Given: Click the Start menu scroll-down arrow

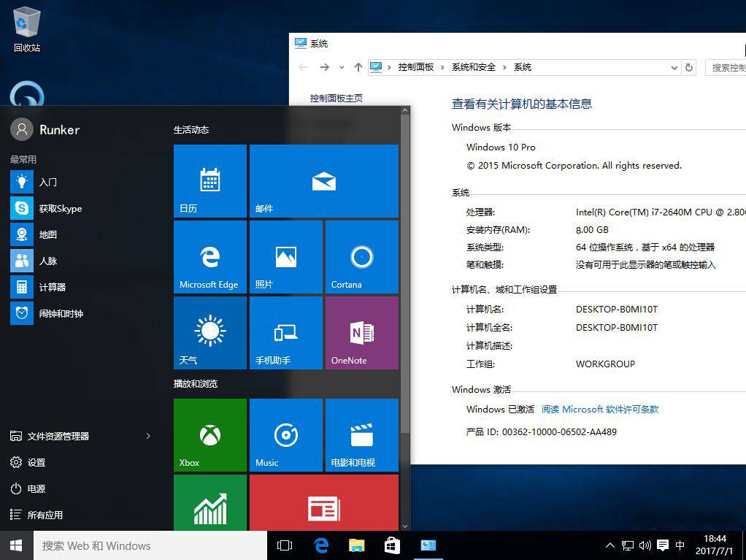Looking at the screenshot, I should (x=405, y=526).
